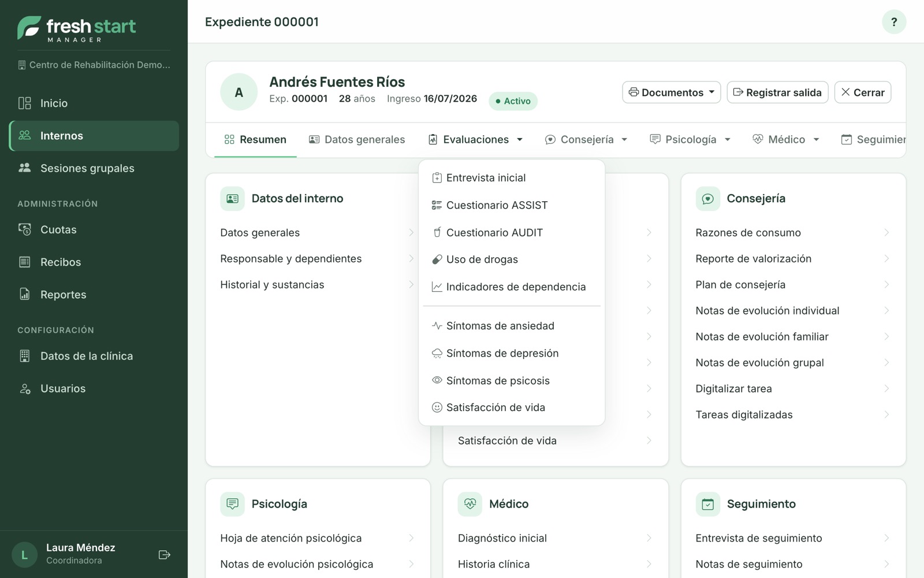The image size is (924, 578).
Task: Open Cuotas under Administración
Action: (x=94, y=229)
